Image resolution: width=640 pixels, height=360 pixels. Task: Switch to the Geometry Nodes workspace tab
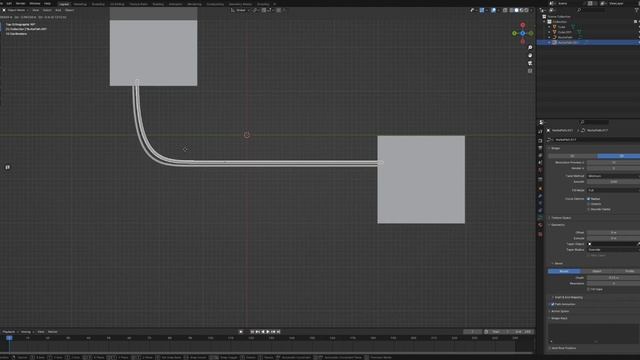point(240,4)
